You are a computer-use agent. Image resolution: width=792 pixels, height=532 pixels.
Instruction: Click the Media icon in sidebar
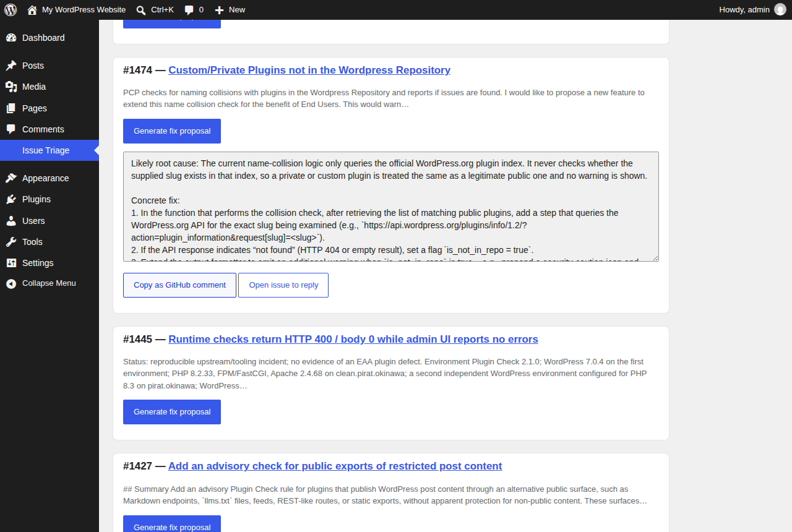pos(11,87)
